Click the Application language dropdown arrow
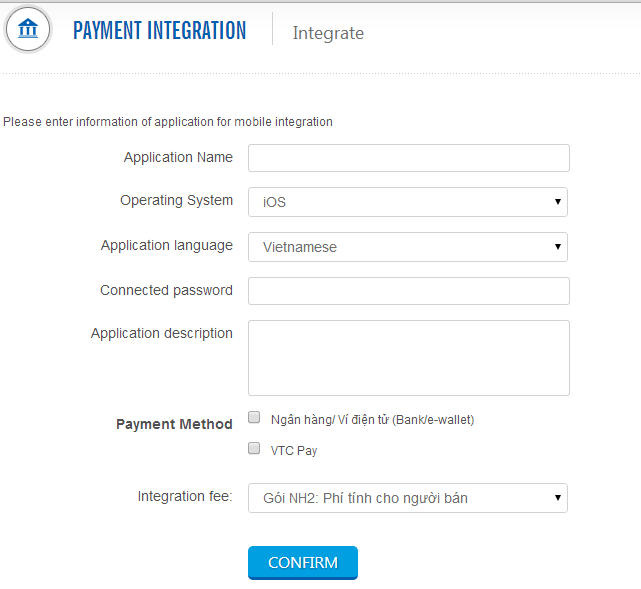The image size is (641, 589). pyautogui.click(x=557, y=247)
